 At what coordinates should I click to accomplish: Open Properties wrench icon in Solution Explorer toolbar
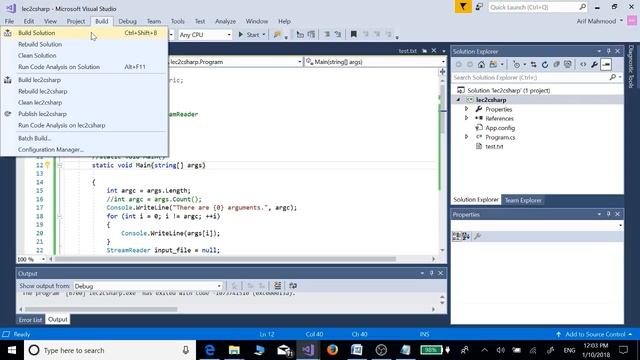tap(594, 64)
